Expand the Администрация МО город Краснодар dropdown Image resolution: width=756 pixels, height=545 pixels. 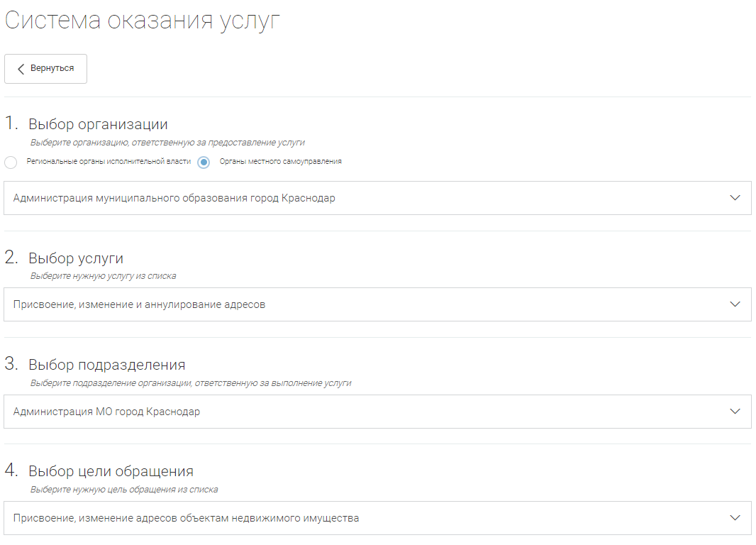pos(355,412)
